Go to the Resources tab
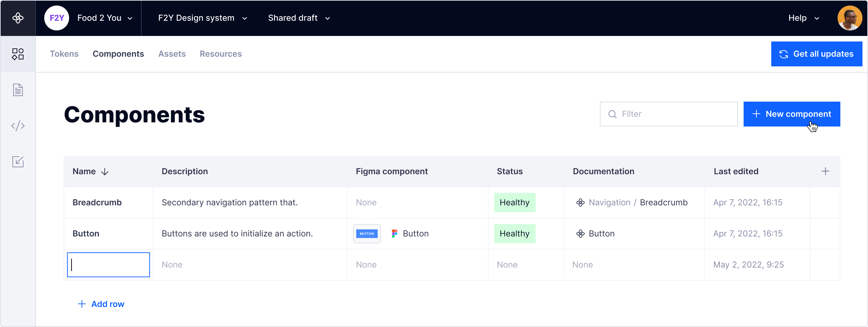 [x=221, y=54]
